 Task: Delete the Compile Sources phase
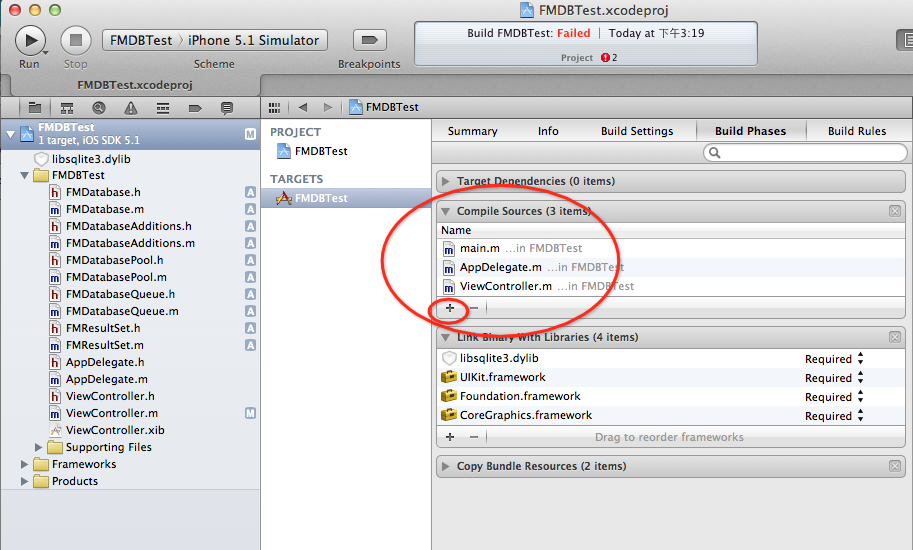coord(895,211)
